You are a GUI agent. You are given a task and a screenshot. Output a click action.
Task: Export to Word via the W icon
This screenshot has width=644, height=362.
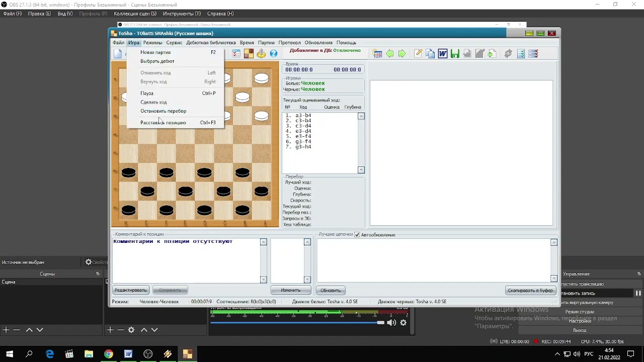tap(443, 54)
